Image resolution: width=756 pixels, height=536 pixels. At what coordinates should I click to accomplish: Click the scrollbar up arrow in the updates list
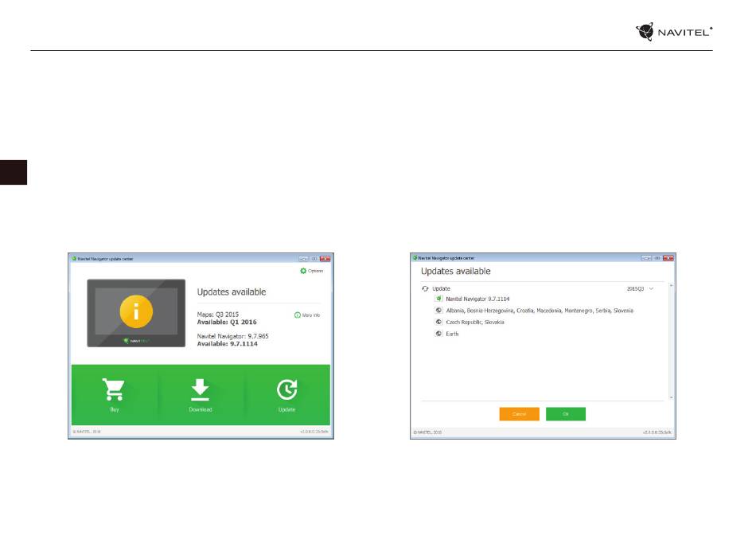tap(671, 286)
